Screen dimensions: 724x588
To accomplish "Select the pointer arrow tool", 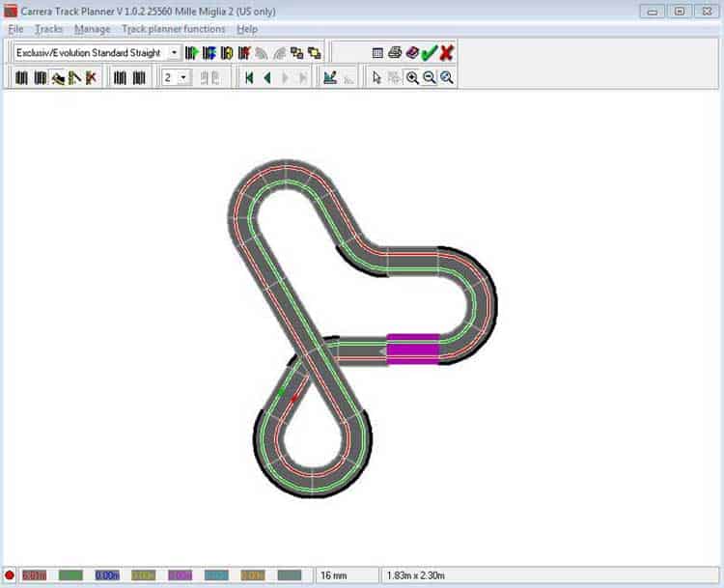I will (x=376, y=77).
